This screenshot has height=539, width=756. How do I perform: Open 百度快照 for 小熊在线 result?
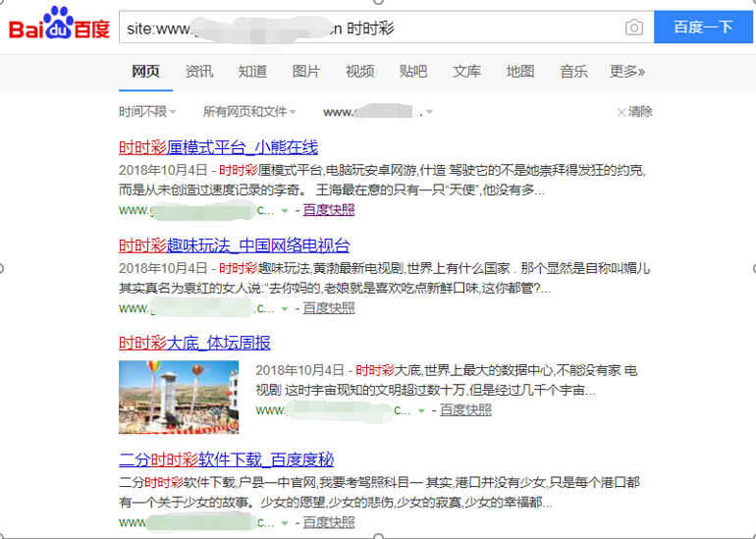[329, 210]
